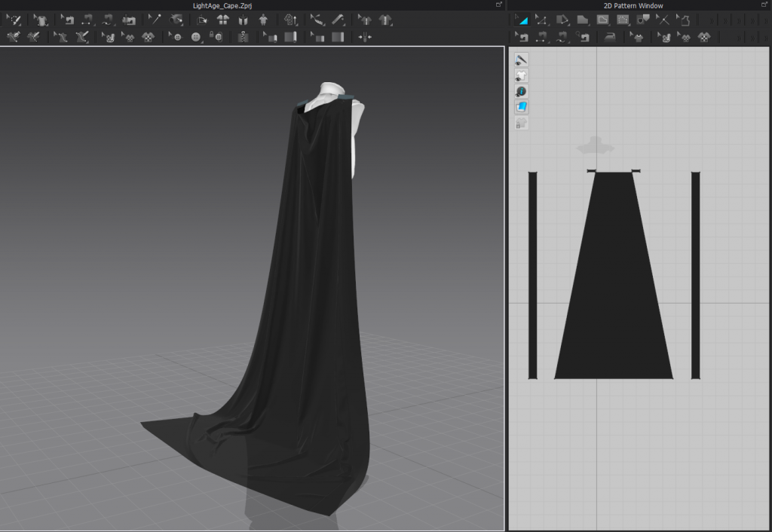Activate the Internal Polygon/Line tool
The height and width of the screenshot is (532, 772).
(603, 20)
